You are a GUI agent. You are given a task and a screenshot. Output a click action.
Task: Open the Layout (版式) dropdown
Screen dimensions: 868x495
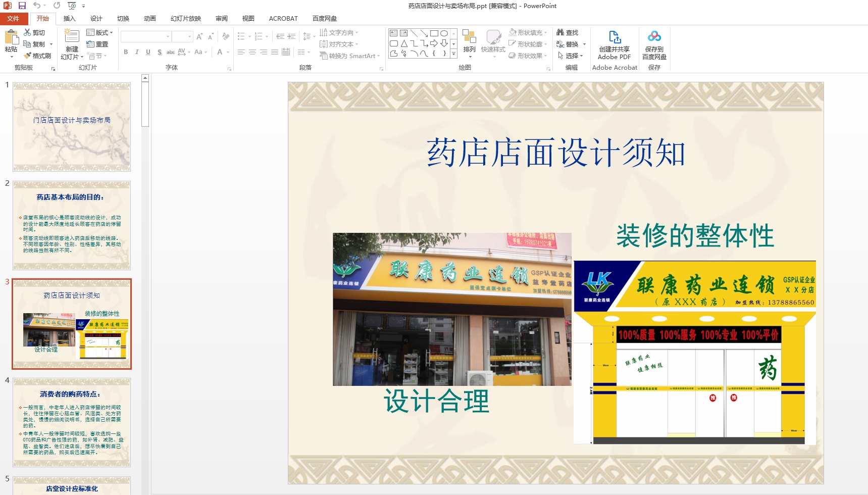(100, 32)
